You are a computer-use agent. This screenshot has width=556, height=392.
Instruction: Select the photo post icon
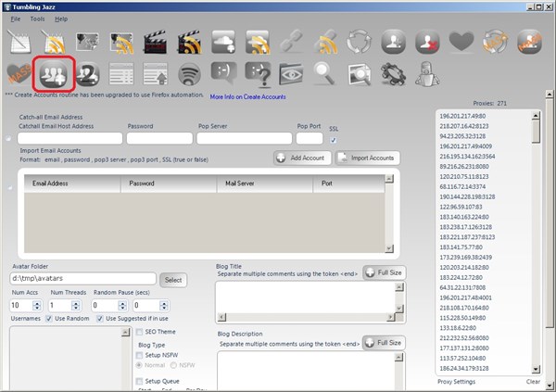(87, 42)
